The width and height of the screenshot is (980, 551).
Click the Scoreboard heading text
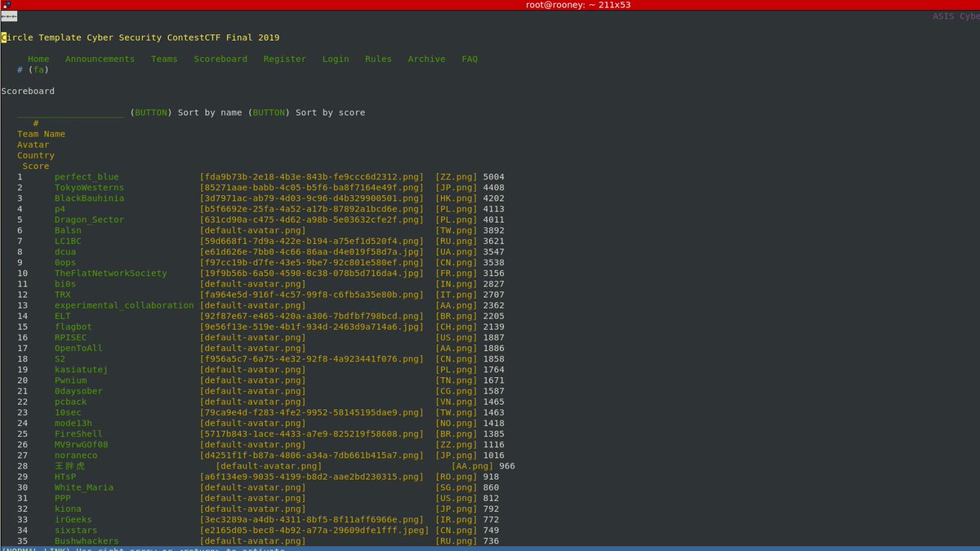click(x=28, y=91)
